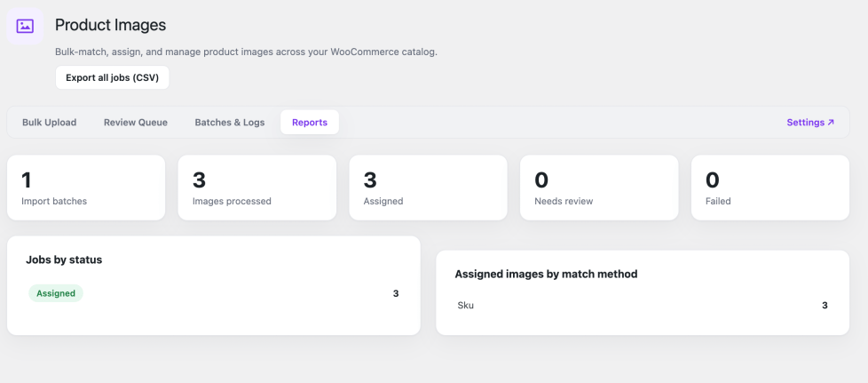Go to Batches & Logs tab
Screen dimensions: 868x383
[230, 123]
